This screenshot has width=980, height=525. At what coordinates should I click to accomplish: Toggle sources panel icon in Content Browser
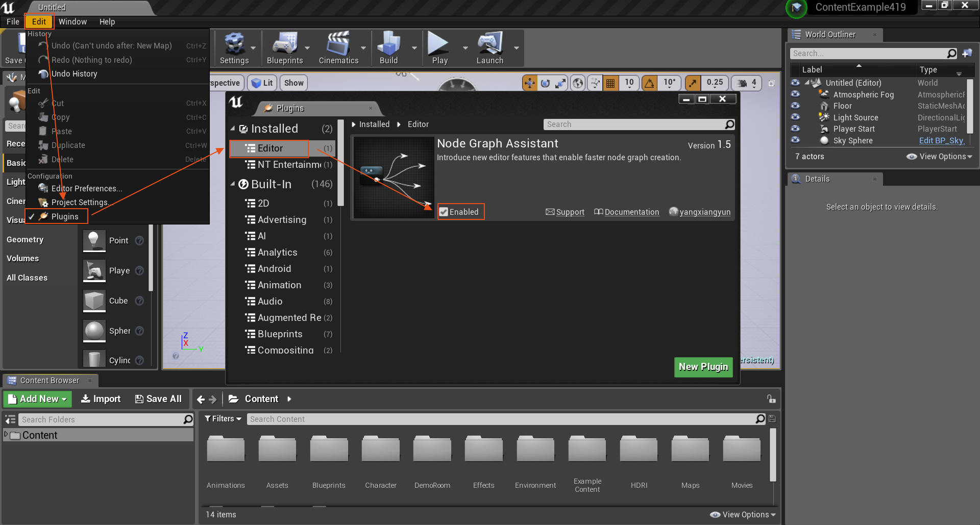tap(10, 419)
